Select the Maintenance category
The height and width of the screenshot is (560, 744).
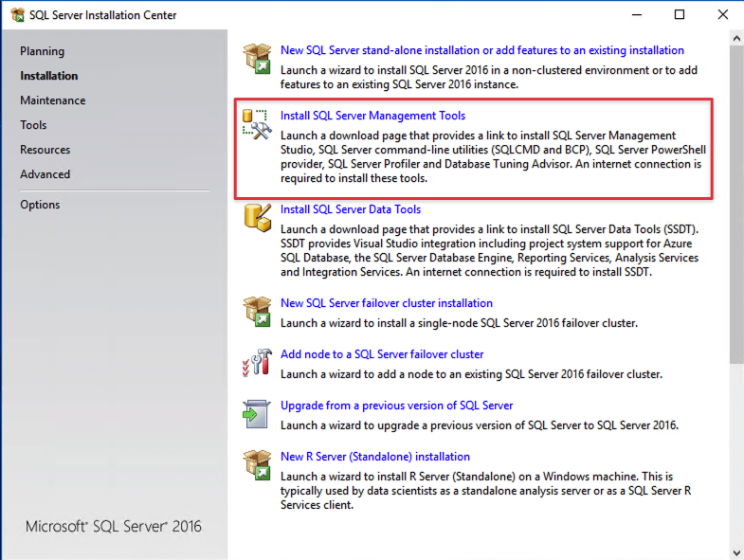pos(53,100)
